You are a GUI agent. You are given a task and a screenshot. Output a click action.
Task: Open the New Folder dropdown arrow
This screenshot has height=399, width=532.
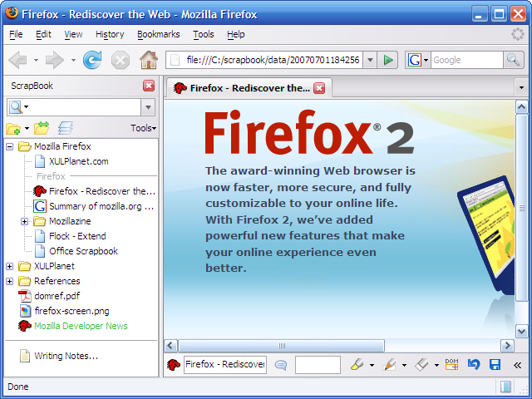pos(27,128)
